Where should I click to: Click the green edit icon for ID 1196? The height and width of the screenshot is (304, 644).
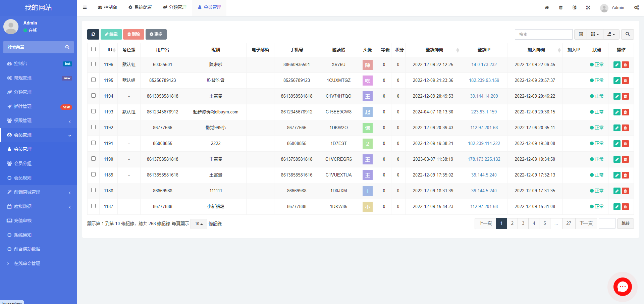[x=616, y=65]
